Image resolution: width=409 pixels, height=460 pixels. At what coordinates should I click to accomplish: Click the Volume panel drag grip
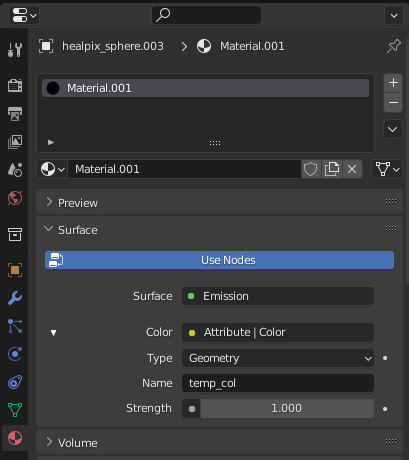tap(391, 442)
